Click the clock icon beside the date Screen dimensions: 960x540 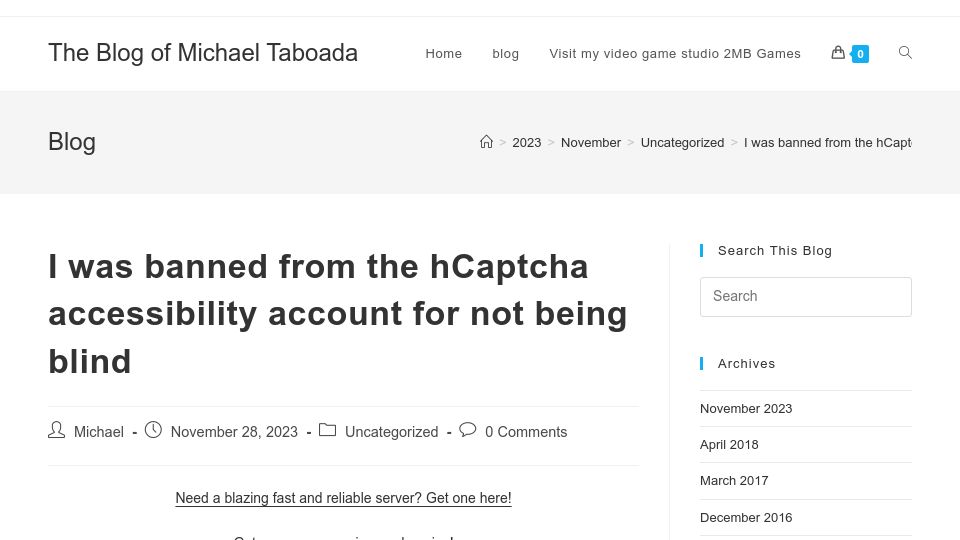coord(153,430)
